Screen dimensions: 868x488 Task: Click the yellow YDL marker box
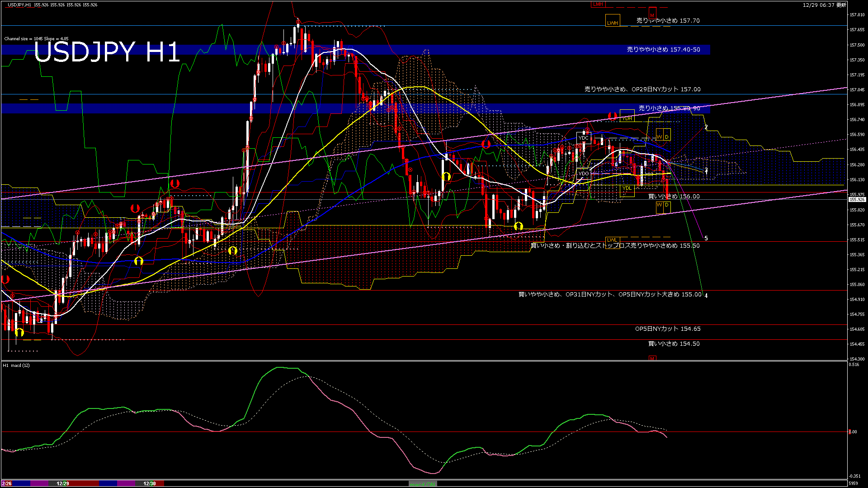click(x=627, y=189)
